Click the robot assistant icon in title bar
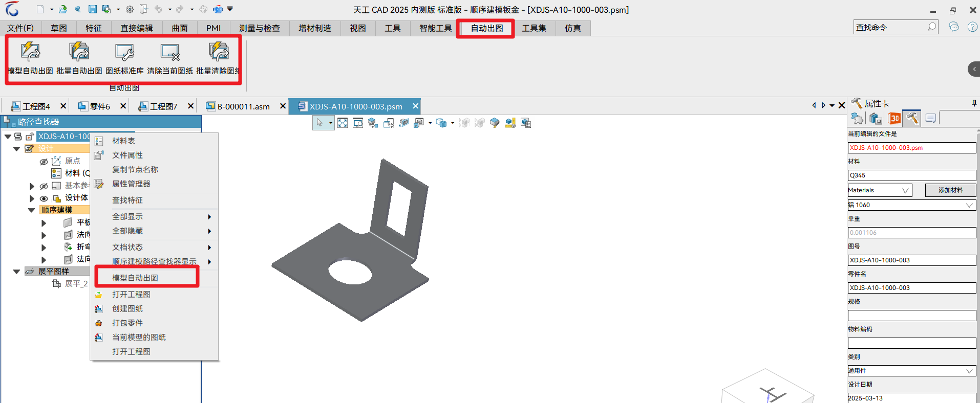The image size is (980, 403). click(x=218, y=9)
